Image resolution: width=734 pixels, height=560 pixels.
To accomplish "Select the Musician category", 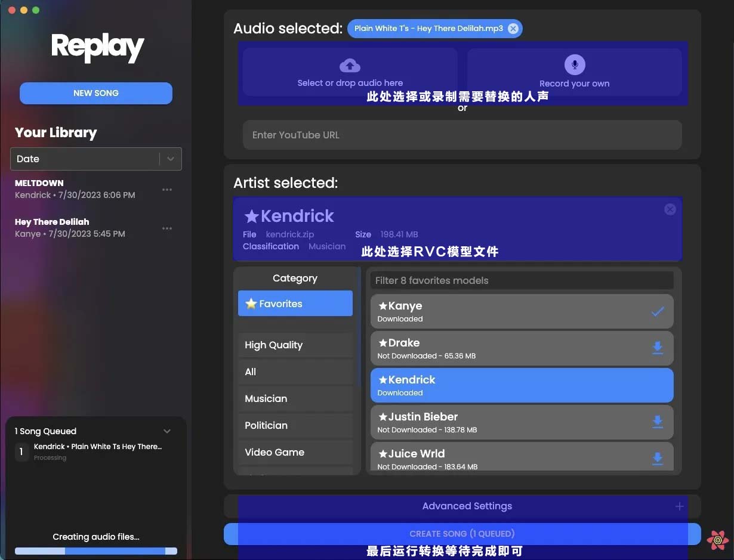I will (x=295, y=398).
